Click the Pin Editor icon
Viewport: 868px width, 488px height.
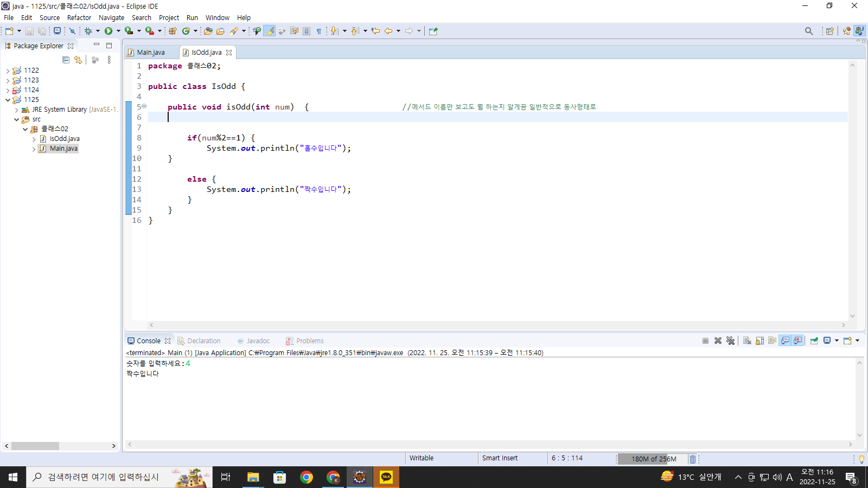[x=433, y=31]
